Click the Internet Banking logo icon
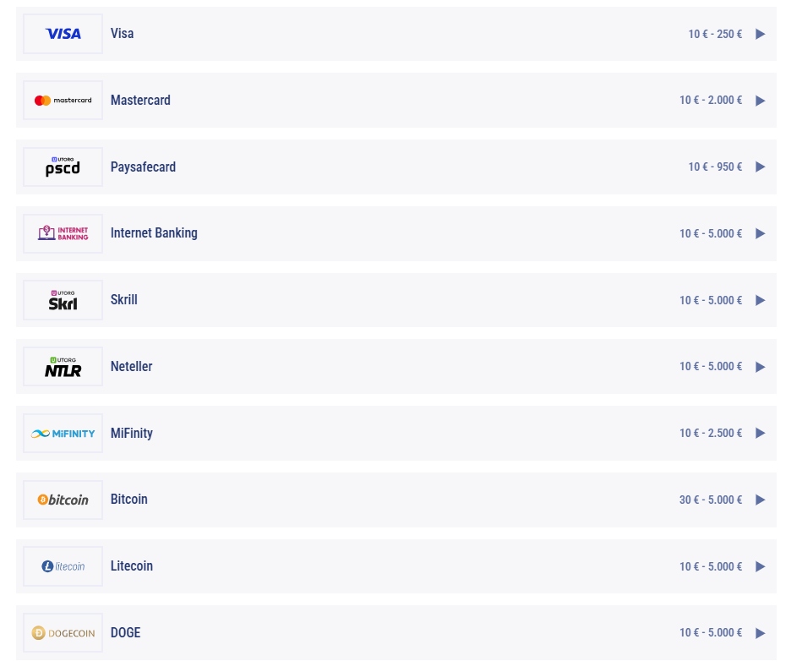 point(63,233)
